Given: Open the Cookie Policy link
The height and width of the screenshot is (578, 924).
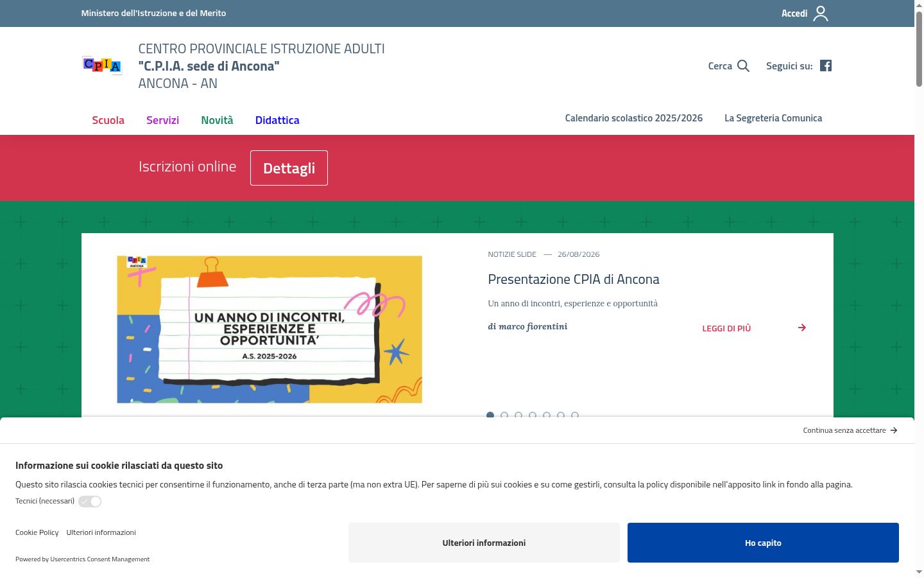Looking at the screenshot, I should (37, 532).
